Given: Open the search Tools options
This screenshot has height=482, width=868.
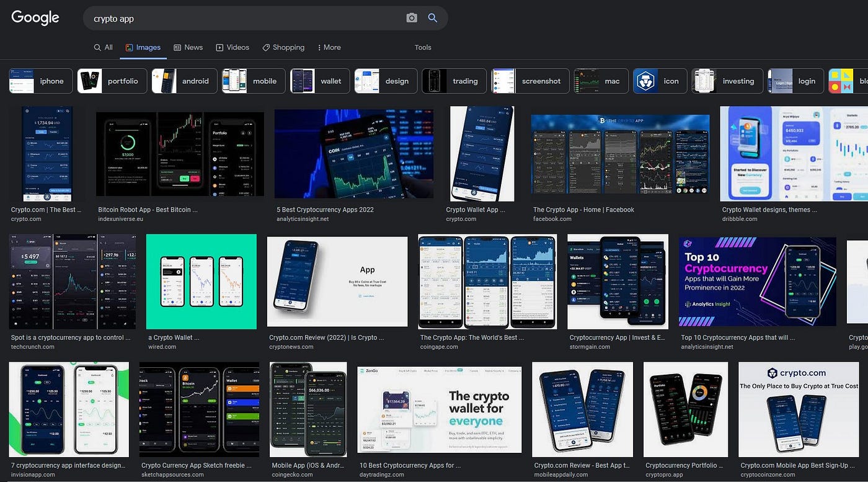Looking at the screenshot, I should (x=423, y=47).
